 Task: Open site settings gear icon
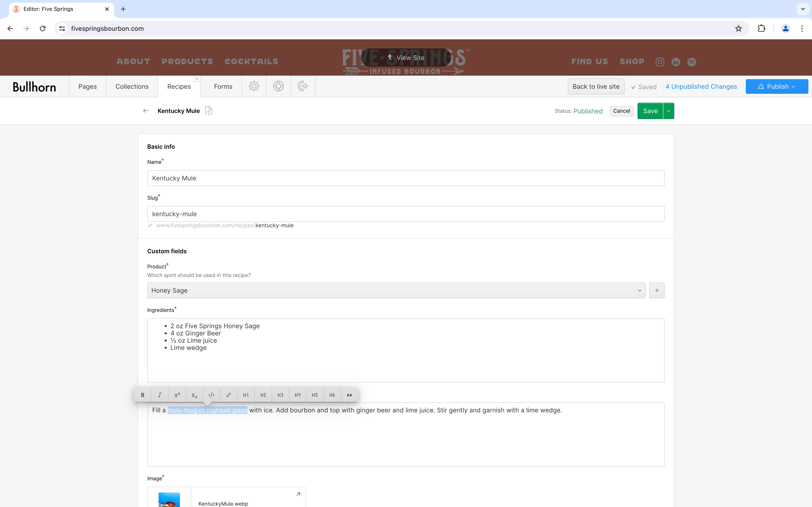(254, 86)
